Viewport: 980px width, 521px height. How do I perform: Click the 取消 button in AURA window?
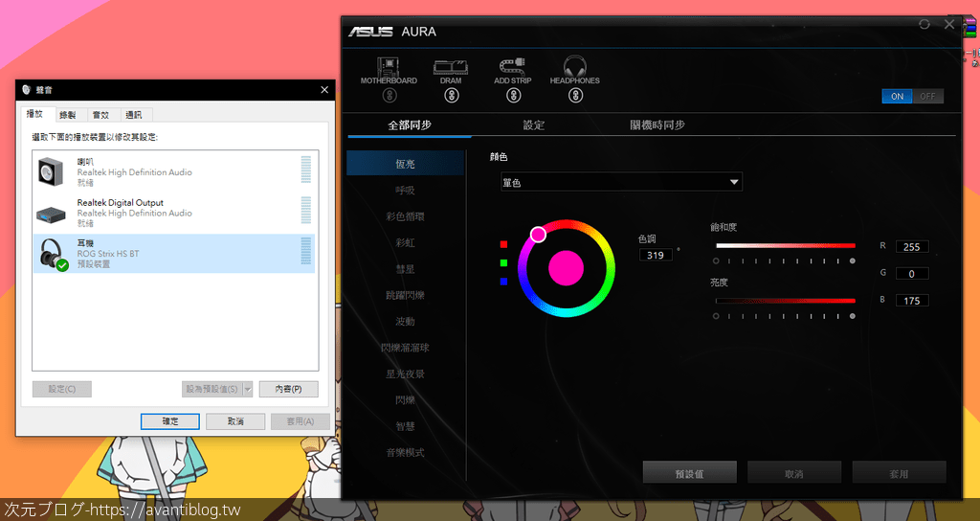click(x=794, y=473)
